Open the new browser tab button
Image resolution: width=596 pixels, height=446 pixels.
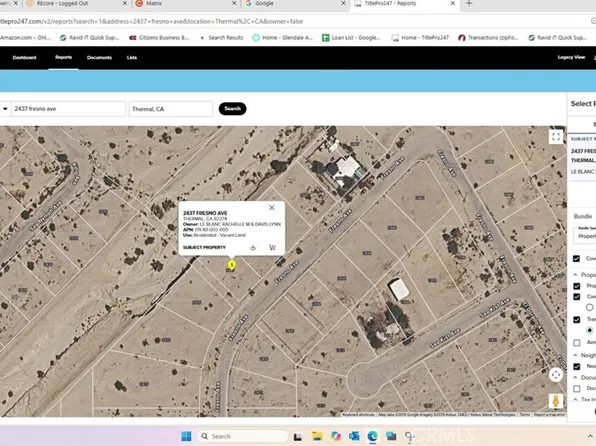tap(469, 3)
